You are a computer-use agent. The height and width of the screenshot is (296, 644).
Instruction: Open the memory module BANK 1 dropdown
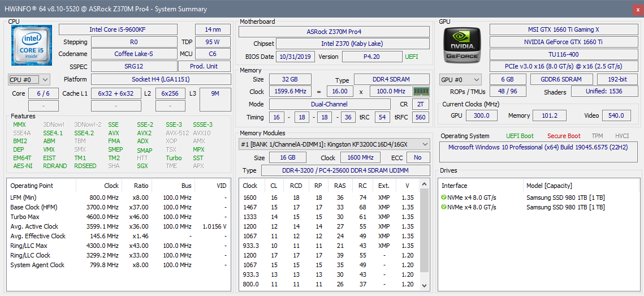click(x=334, y=144)
